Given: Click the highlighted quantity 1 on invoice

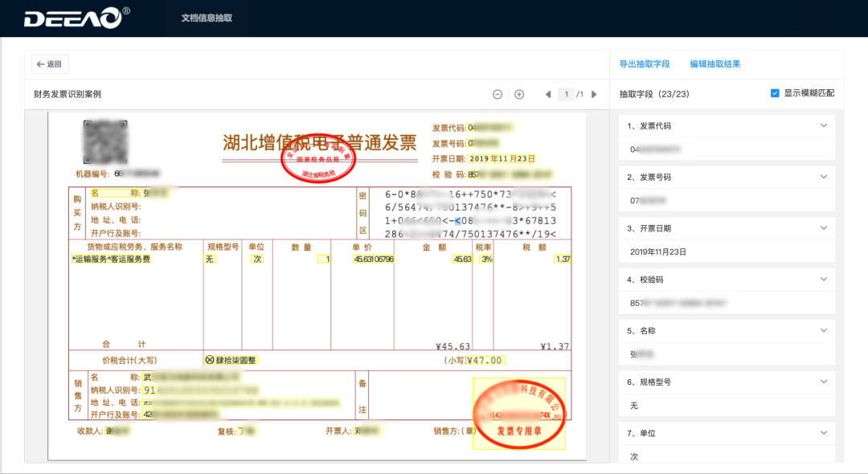Looking at the screenshot, I should pos(324,259).
